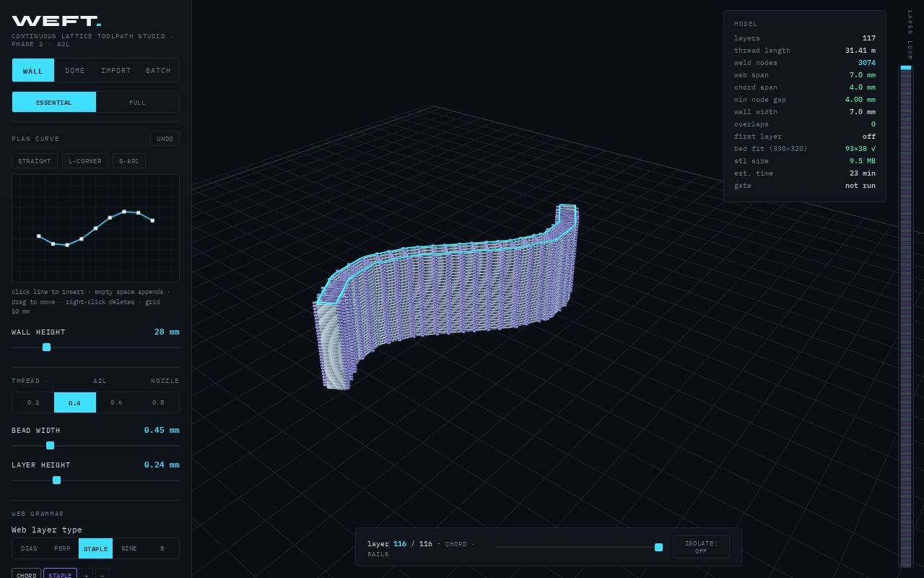Click the weld nodes value 3074
This screenshot has width=924, height=578.
[866, 63]
